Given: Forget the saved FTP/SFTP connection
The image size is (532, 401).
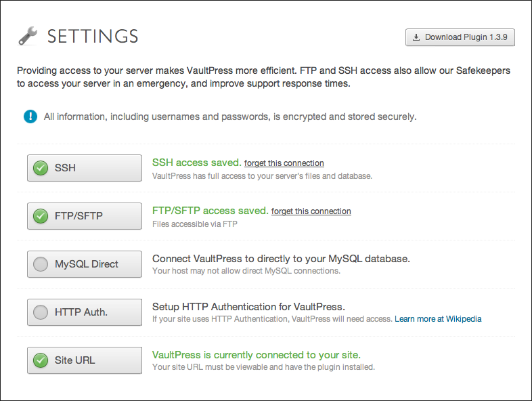Looking at the screenshot, I should coord(311,211).
